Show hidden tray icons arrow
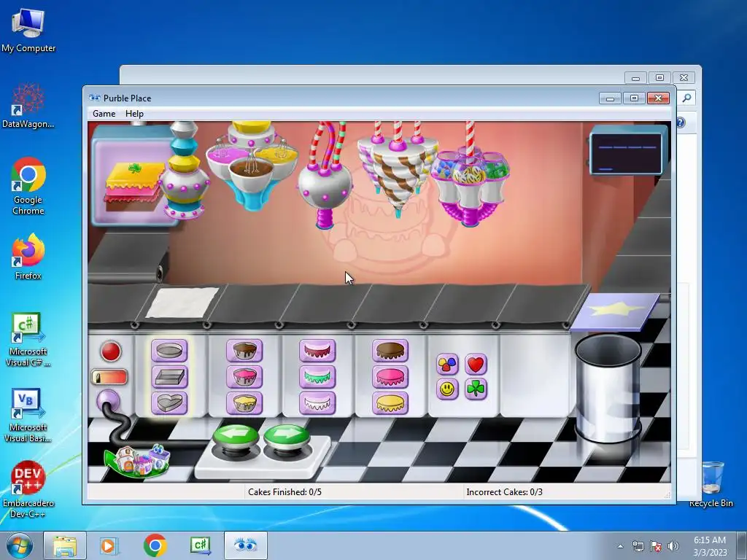This screenshot has width=747, height=560. pyautogui.click(x=620, y=546)
